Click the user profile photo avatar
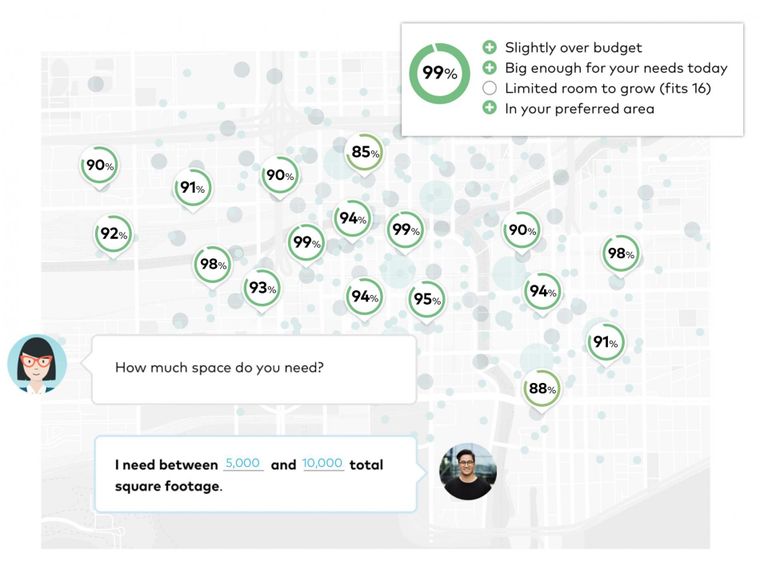 pyautogui.click(x=467, y=472)
